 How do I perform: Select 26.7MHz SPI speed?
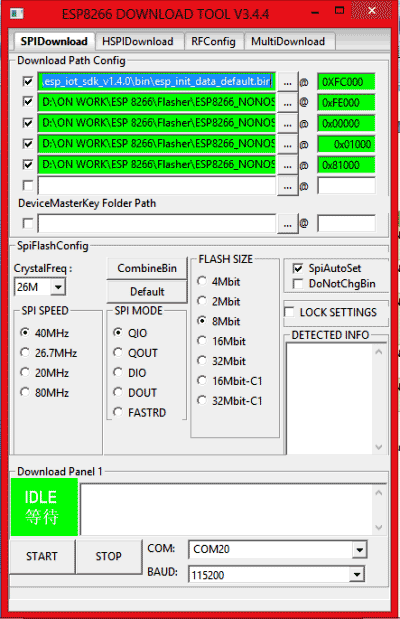pyautogui.click(x=48, y=353)
